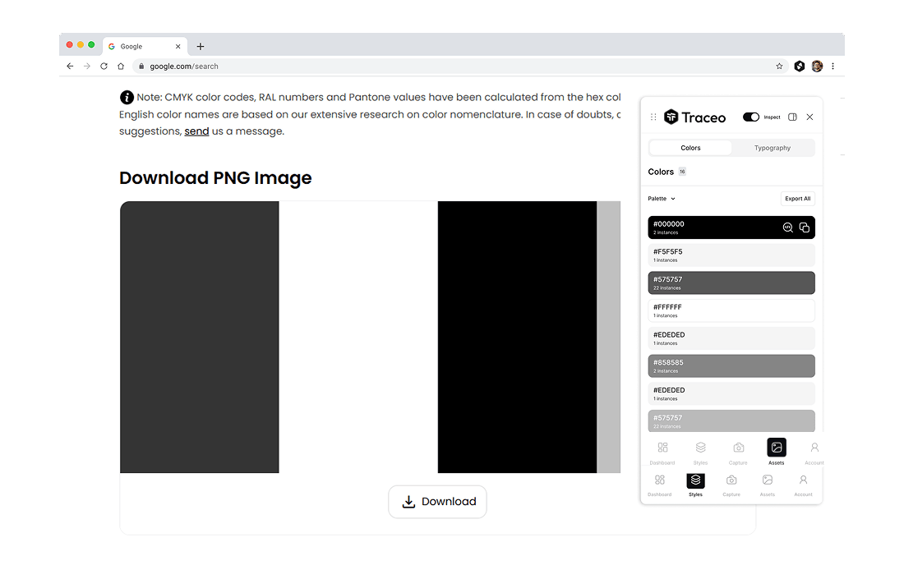Click the Export All button
This screenshot has height=588, width=904.
tap(797, 199)
